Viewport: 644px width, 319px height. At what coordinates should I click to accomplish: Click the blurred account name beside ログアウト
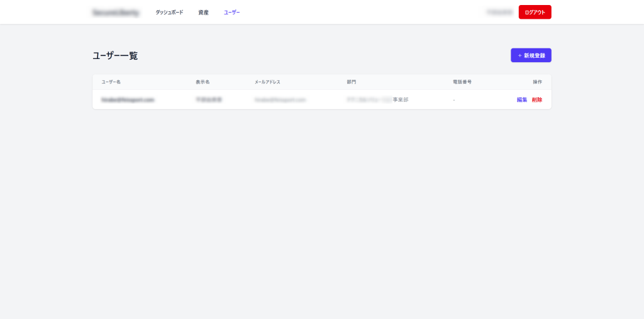pos(499,13)
